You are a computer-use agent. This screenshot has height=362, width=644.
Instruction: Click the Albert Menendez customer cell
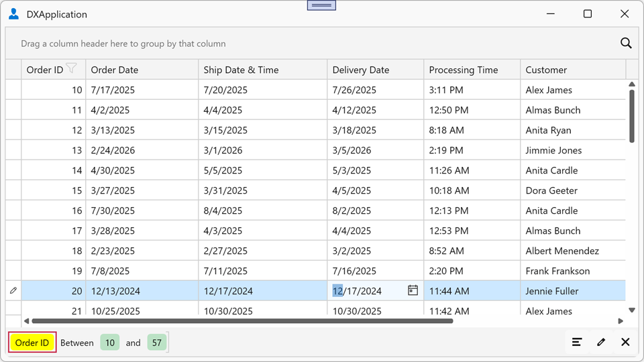point(573,250)
